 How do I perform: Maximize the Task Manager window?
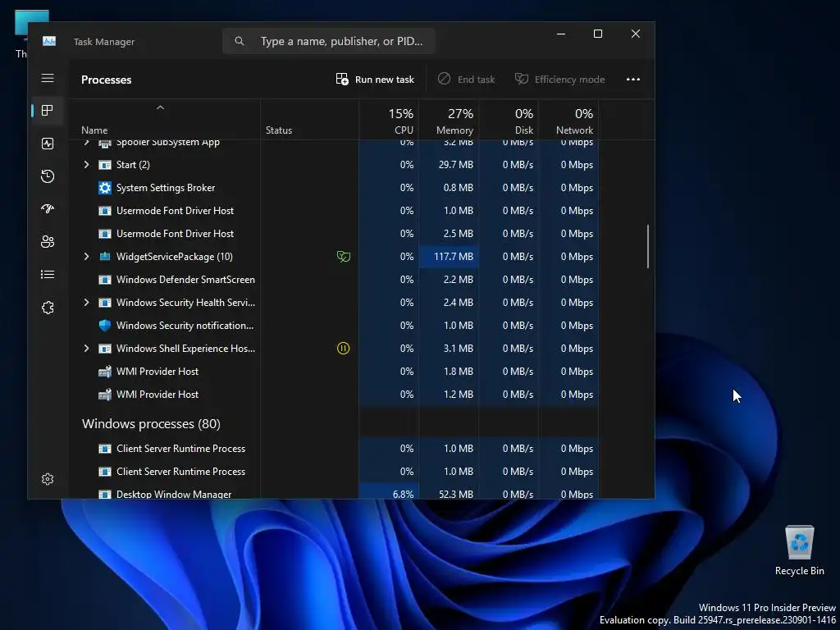pos(598,34)
